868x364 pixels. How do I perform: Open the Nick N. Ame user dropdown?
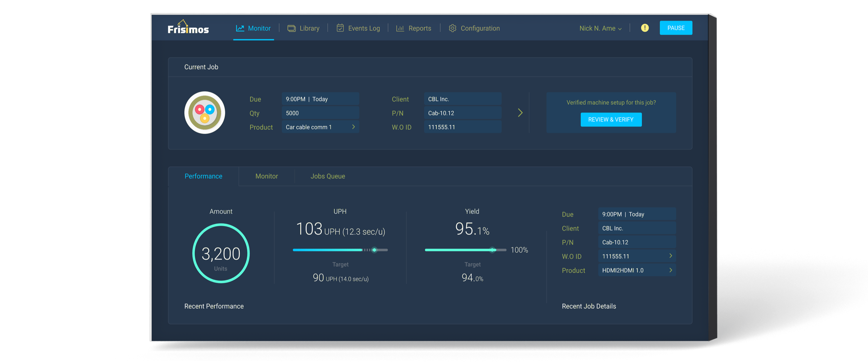point(600,28)
